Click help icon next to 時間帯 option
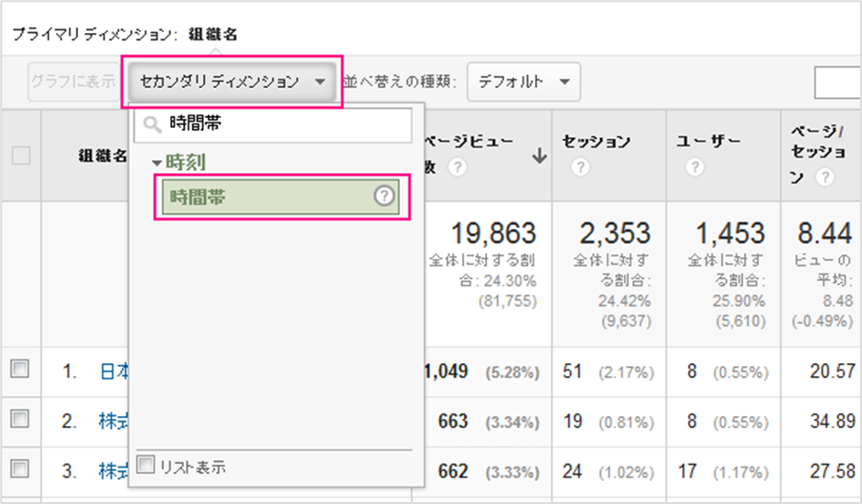Image resolution: width=862 pixels, height=504 pixels. pos(385,198)
